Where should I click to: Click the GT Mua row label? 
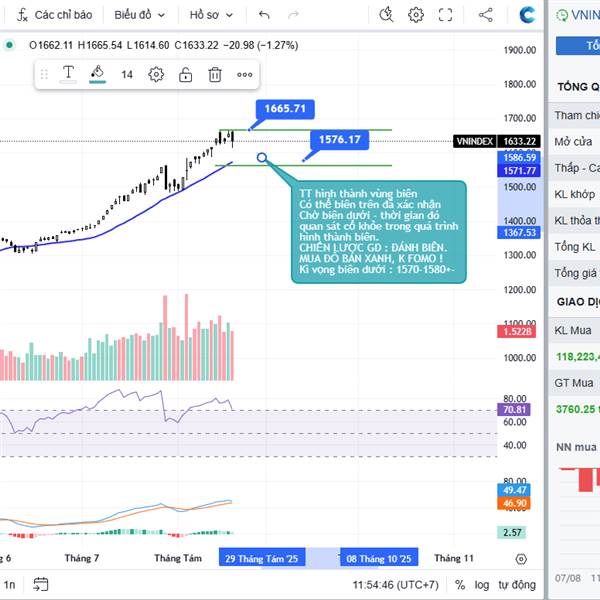click(574, 383)
